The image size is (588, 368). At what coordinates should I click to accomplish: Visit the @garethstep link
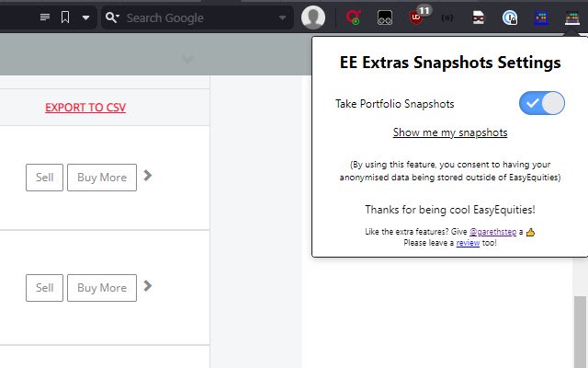click(x=492, y=232)
